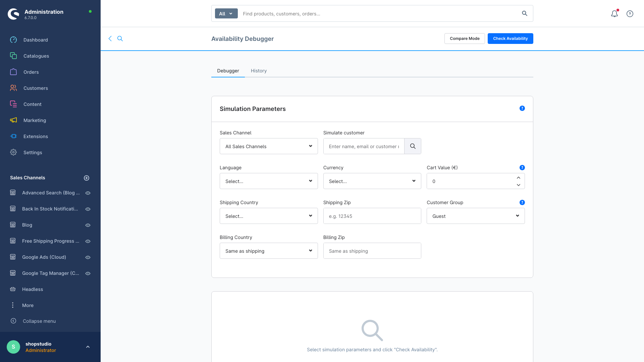Focus the Simulate customer input
This screenshot has width=644, height=362.
click(364, 146)
